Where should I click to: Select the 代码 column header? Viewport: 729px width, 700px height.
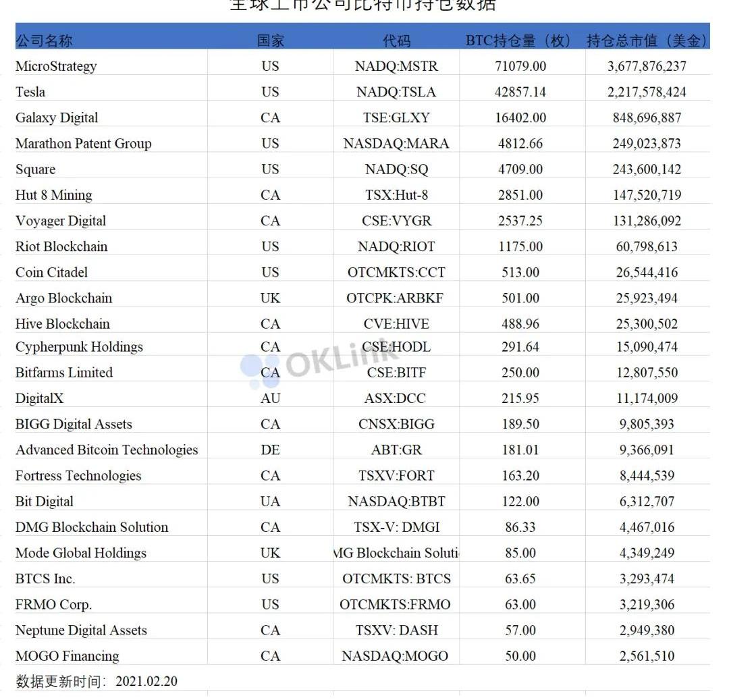coord(396,41)
